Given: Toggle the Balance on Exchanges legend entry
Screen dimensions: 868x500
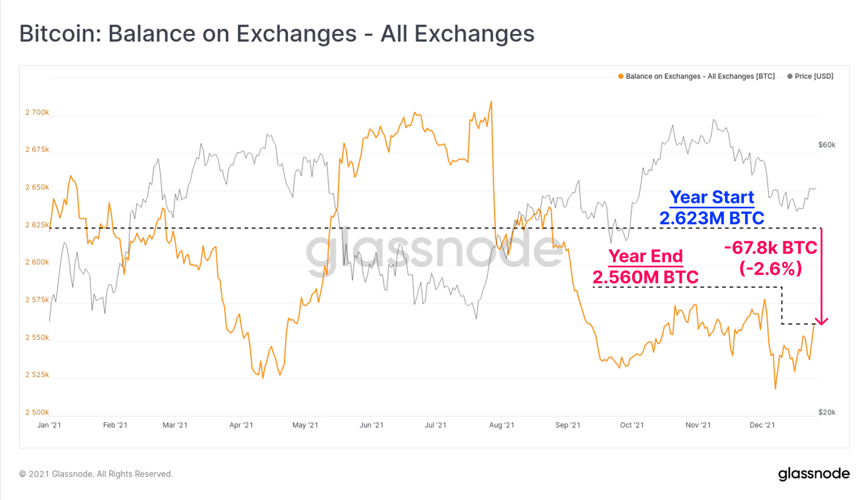Looking at the screenshot, I should (x=697, y=76).
